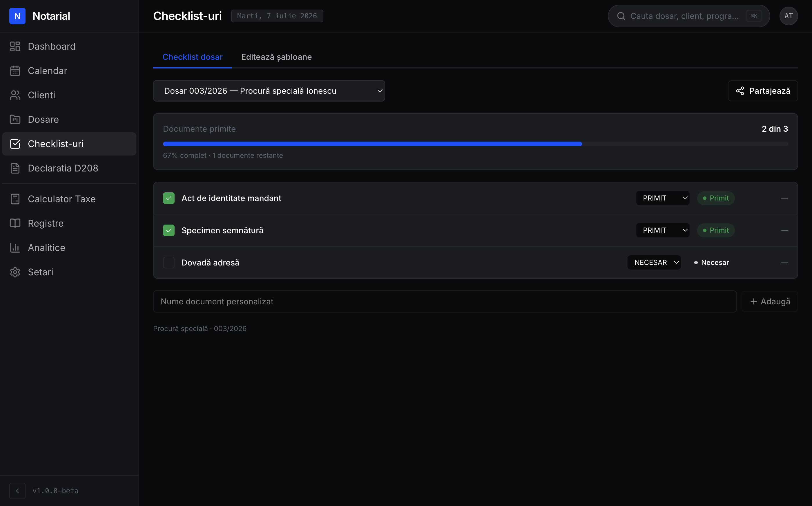Click the Calculator Taxe icon
812x506 pixels.
15,199
